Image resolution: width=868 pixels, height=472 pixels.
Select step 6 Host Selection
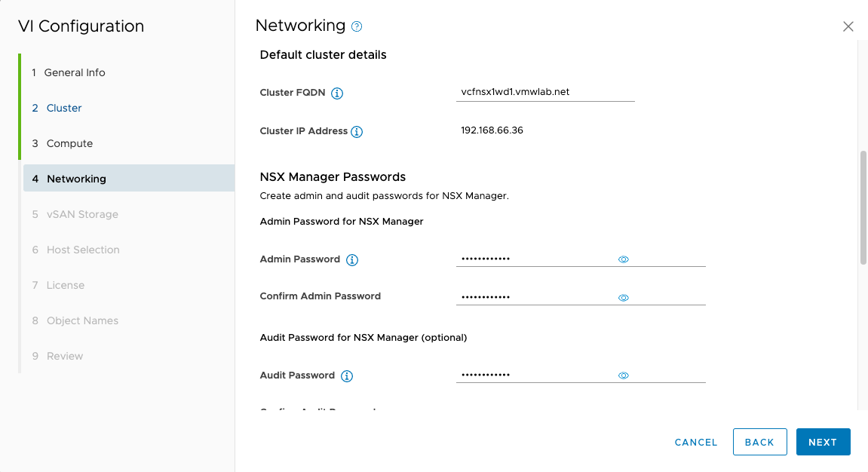(x=76, y=250)
